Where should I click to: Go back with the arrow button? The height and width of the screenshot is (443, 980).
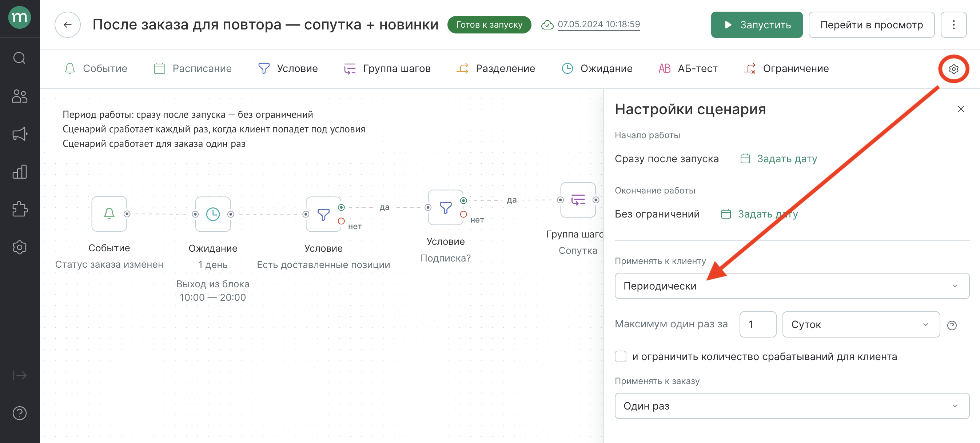[x=67, y=25]
